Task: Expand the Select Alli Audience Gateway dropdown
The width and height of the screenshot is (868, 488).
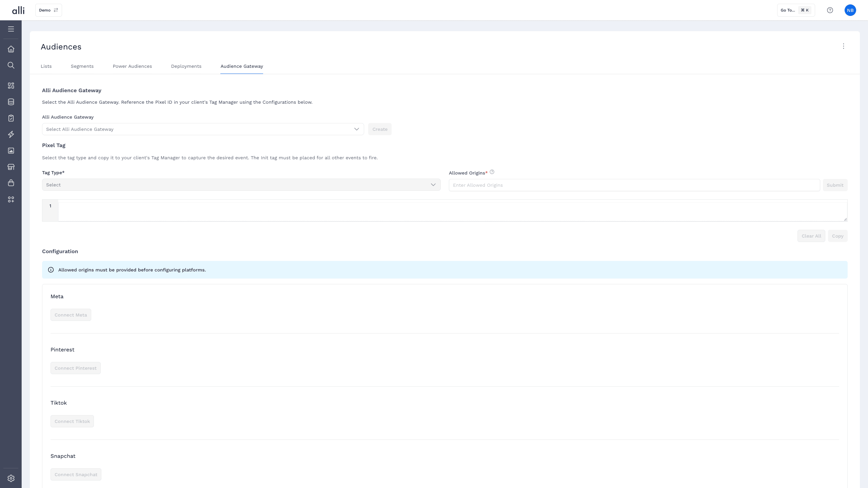Action: pyautogui.click(x=203, y=129)
